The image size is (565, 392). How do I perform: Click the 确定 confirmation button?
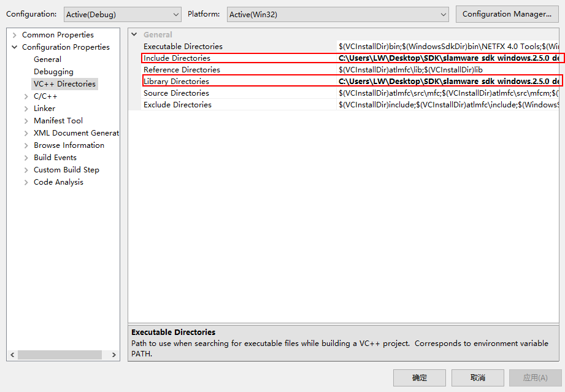[420, 378]
